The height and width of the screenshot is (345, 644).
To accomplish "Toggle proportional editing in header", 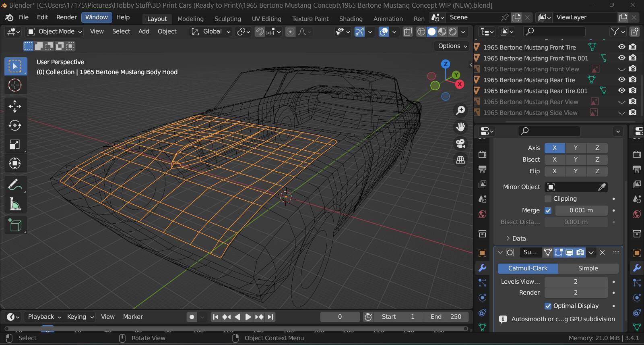I will click(x=290, y=31).
